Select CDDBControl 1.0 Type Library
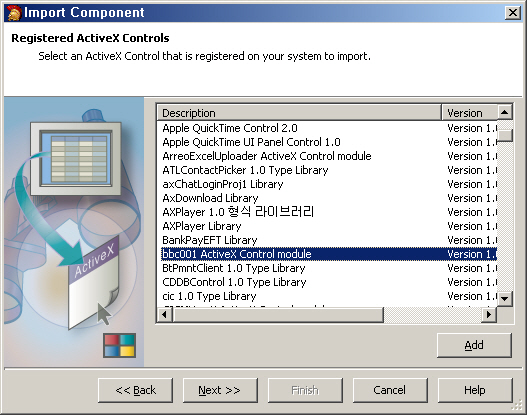 click(329, 282)
